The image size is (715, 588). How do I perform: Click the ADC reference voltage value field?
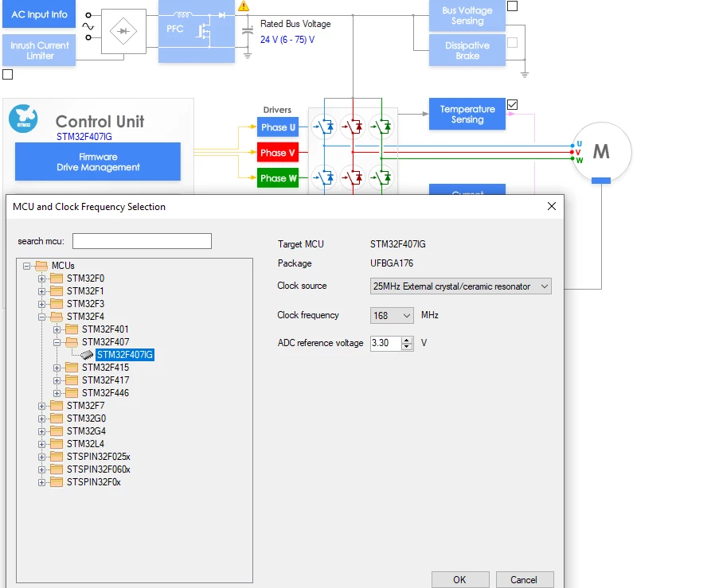click(x=386, y=343)
